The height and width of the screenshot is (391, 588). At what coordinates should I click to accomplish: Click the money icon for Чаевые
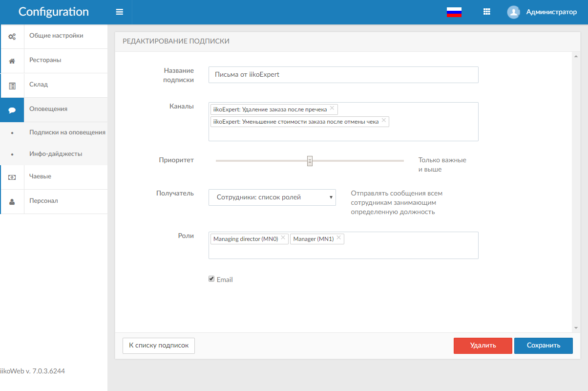(x=12, y=177)
